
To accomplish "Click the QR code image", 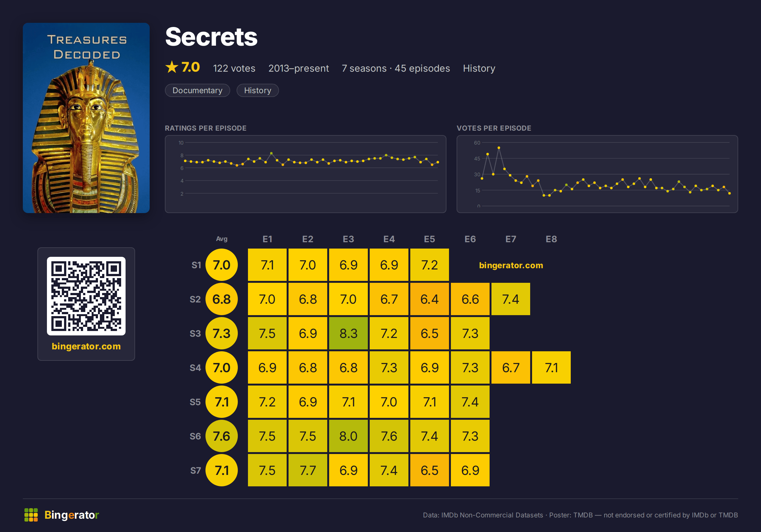I will click(86, 296).
